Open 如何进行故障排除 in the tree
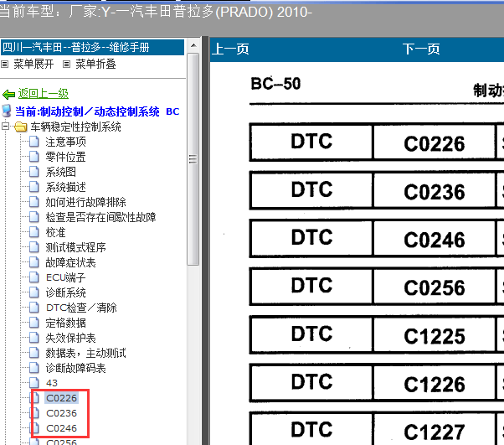Viewport: 504px width, 445px height. click(x=85, y=202)
